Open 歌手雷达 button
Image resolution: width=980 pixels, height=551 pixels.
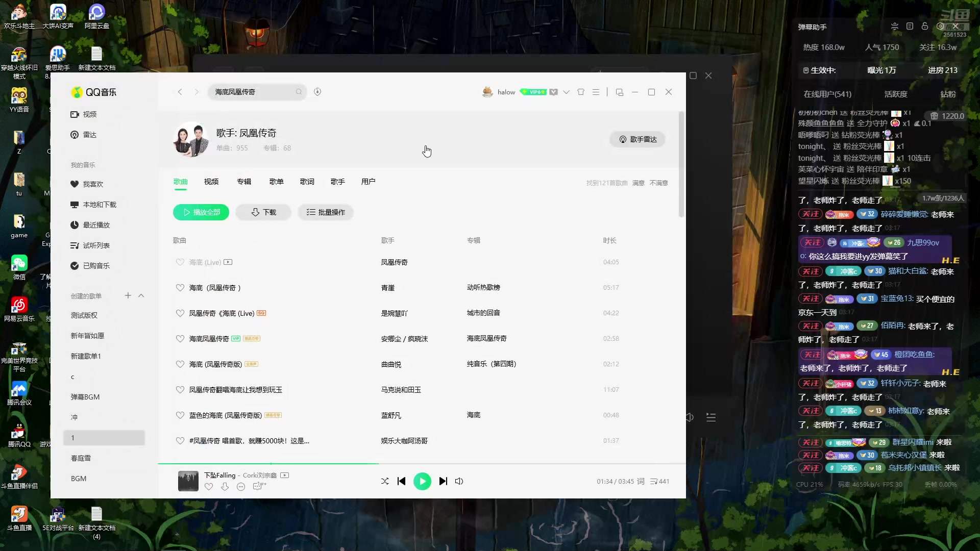coord(638,139)
